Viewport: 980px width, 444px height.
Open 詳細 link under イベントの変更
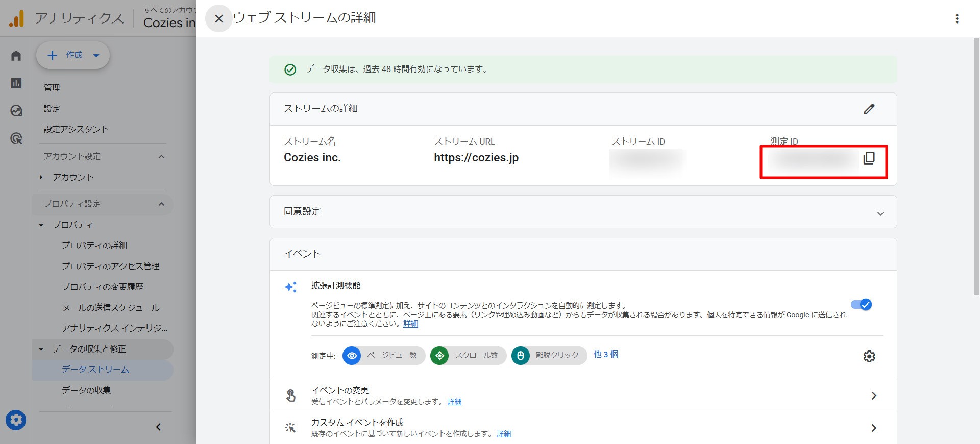pos(454,402)
